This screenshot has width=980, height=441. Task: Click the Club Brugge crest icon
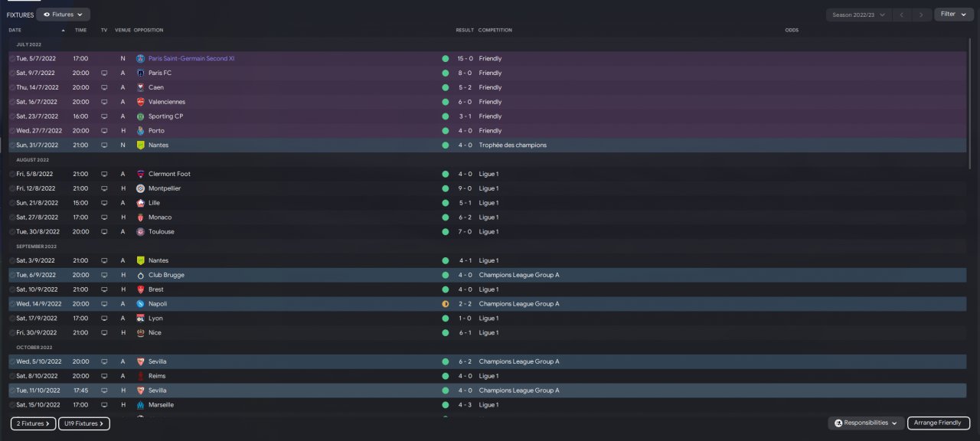(x=140, y=275)
